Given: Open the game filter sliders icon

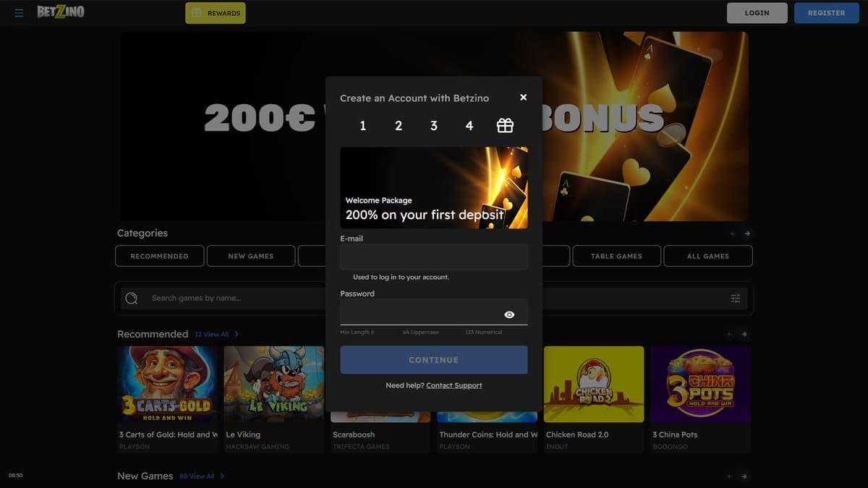Looking at the screenshot, I should 736,298.
